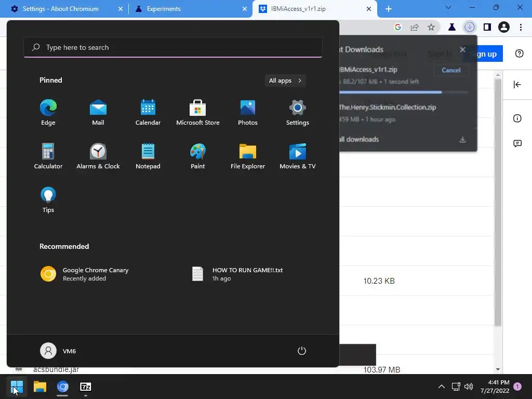This screenshot has width=532, height=399.
Task: Open the Tips app
Action: click(48, 200)
